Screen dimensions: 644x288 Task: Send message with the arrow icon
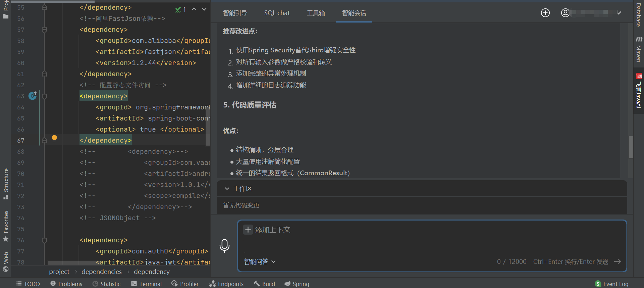point(618,261)
